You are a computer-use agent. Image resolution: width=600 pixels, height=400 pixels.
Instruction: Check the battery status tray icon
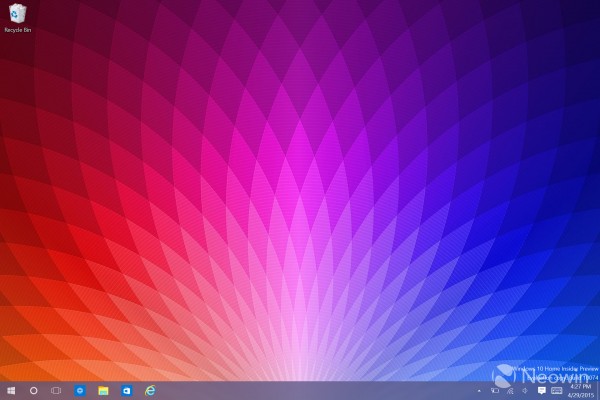pyautogui.click(x=497, y=390)
